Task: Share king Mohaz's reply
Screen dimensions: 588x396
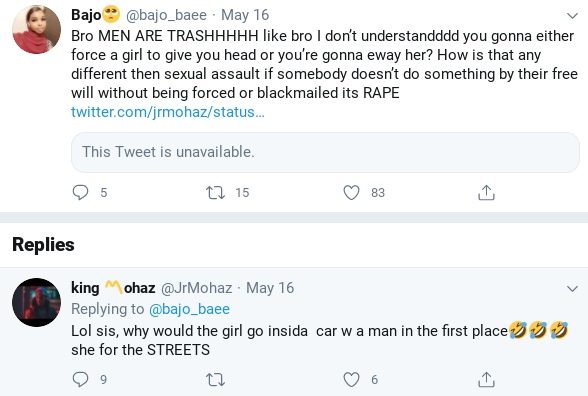Action: click(486, 380)
